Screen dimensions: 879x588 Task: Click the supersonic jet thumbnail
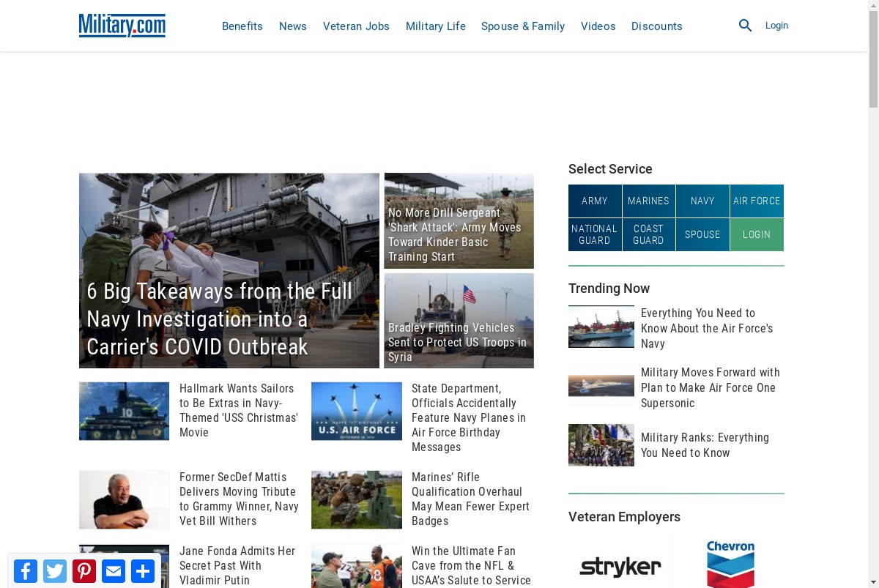click(601, 386)
